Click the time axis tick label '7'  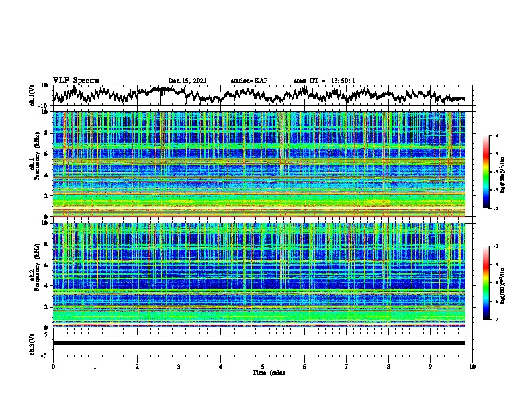pos(347,367)
